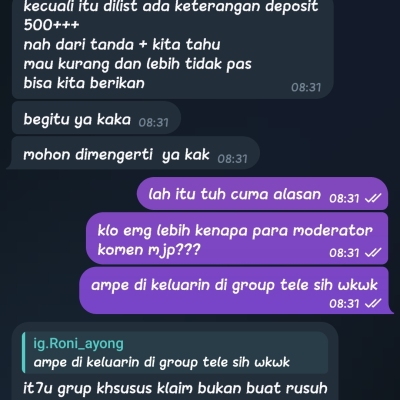This screenshot has width=400, height=400.
Task: Select purple 'ampe di keluarin di group tele' bubble
Action: click(x=236, y=290)
